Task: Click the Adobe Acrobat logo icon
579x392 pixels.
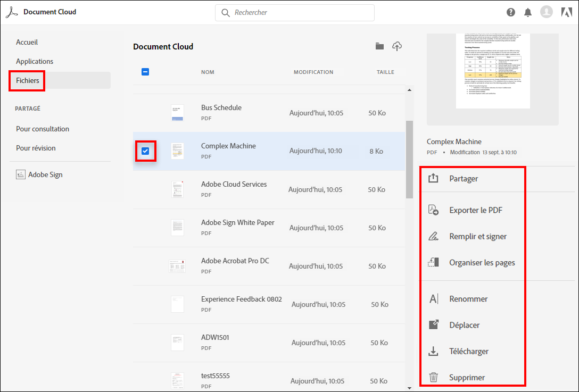Action: [x=12, y=12]
